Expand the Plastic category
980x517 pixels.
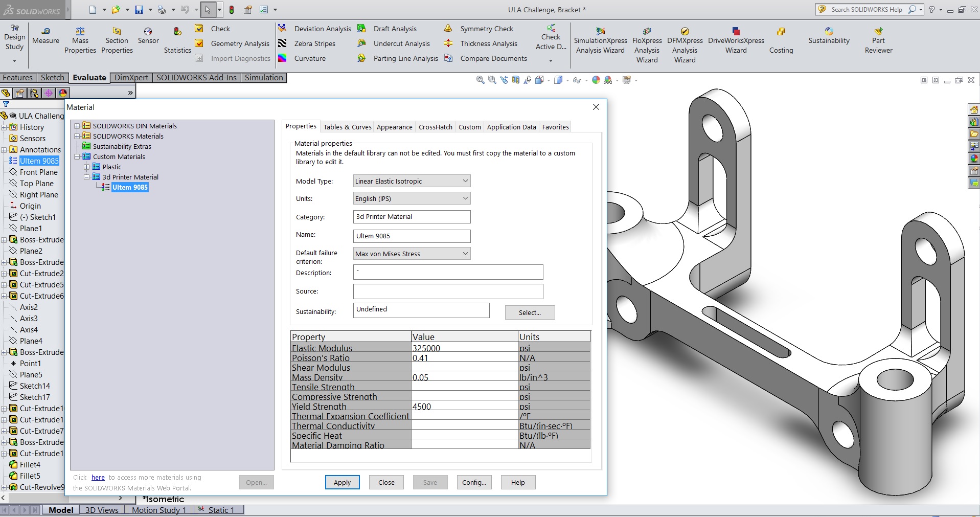click(x=87, y=167)
